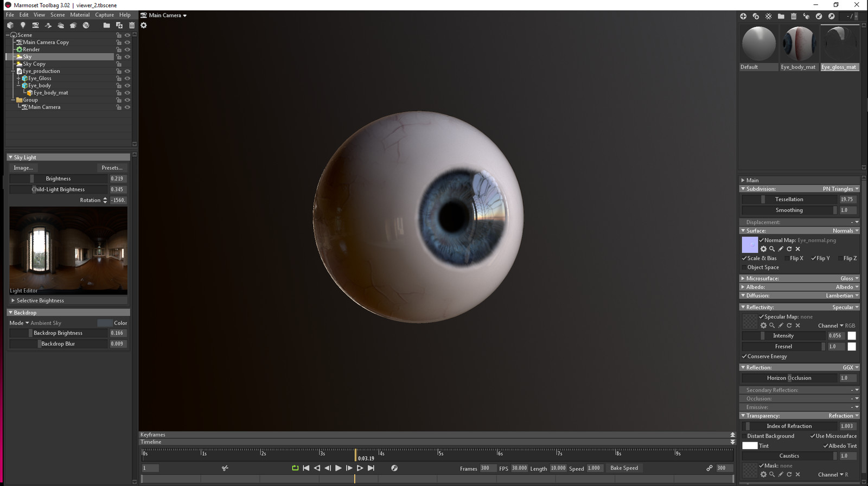This screenshot has width=868, height=486.
Task: Jump to the first frame
Action: 306,468
